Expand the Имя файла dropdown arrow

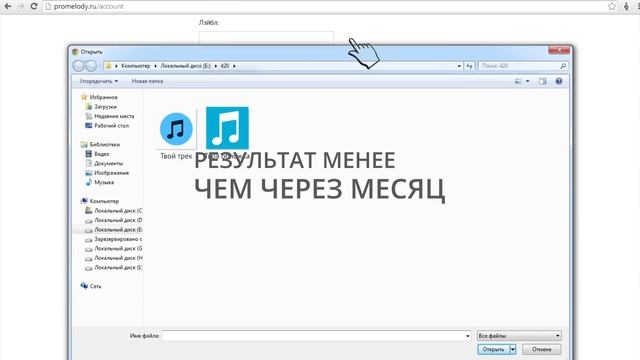pos(467,336)
